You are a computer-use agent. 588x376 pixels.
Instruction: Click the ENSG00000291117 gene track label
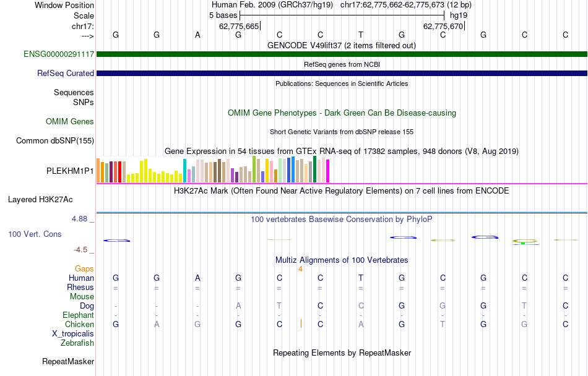[59, 54]
